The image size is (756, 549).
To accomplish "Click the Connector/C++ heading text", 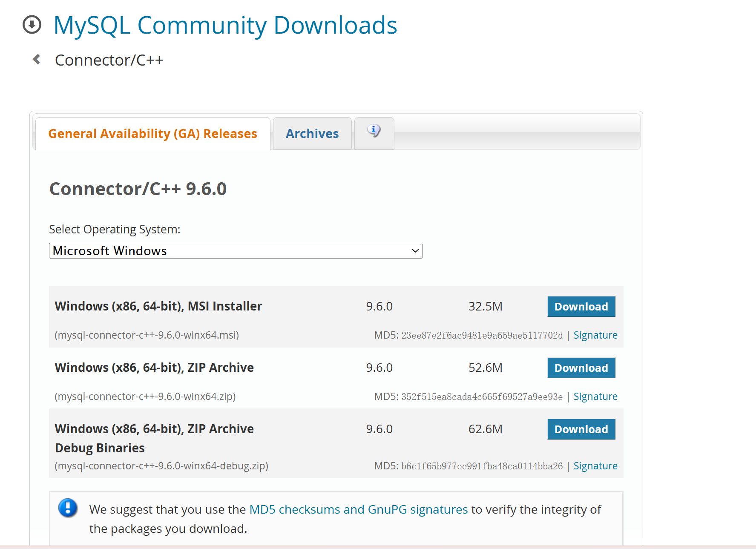I will point(109,60).
